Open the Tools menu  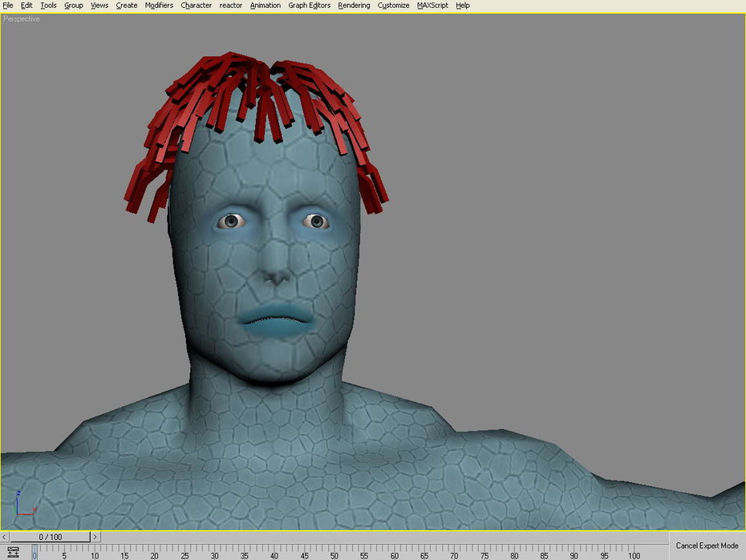pos(48,6)
